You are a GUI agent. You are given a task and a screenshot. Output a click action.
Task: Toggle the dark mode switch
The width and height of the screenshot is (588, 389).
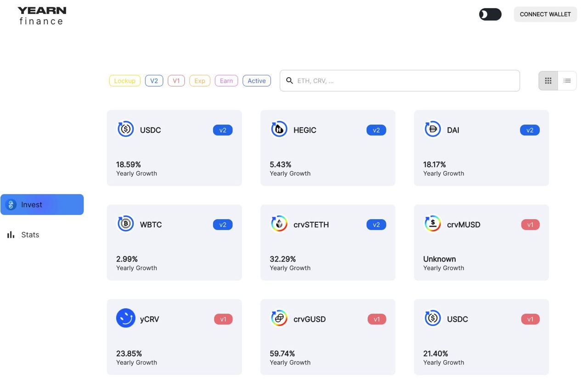490,14
